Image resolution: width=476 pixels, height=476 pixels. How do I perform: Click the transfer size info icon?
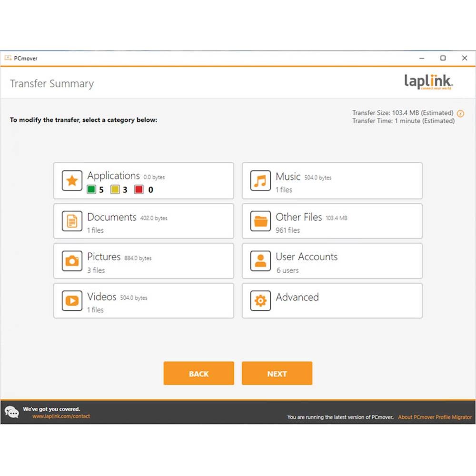coord(460,114)
